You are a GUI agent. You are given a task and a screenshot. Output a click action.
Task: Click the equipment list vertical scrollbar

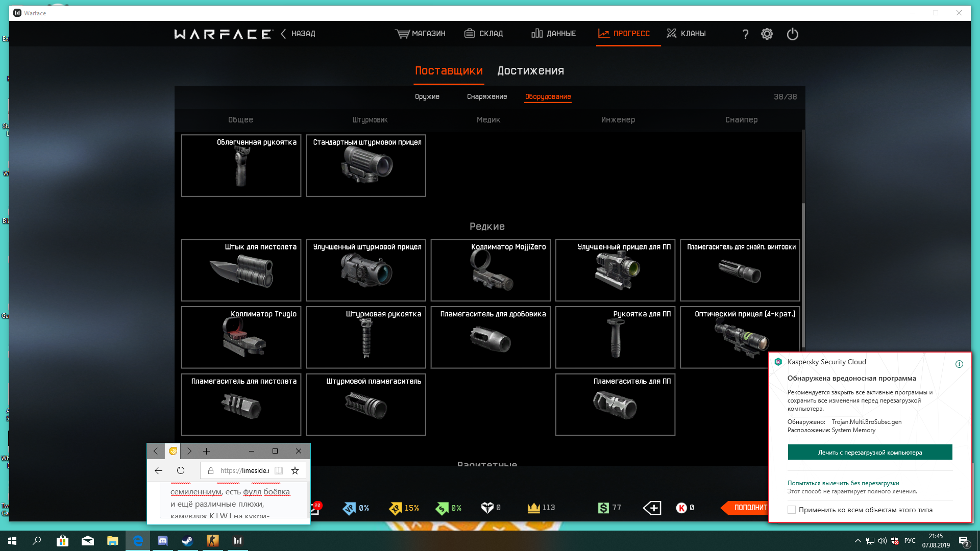(x=803, y=275)
